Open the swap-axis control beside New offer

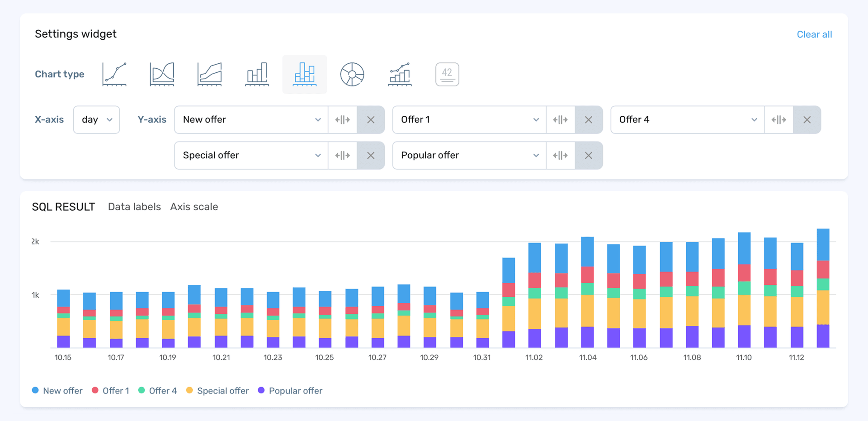[343, 119]
